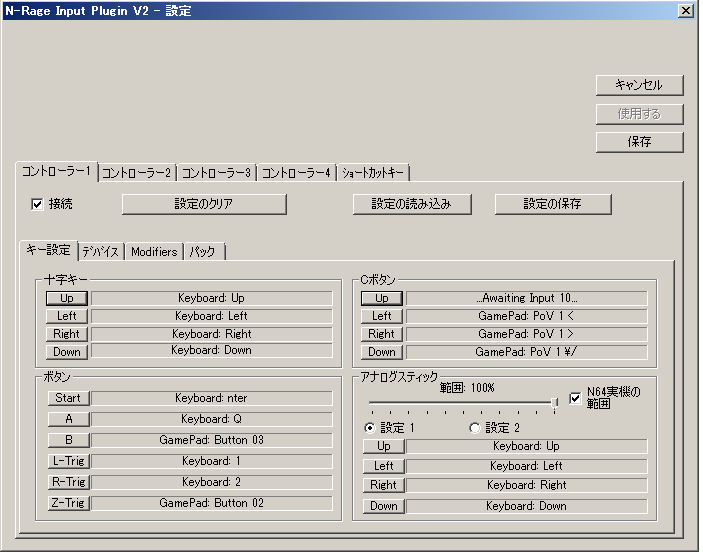Open the ショートカットキー tab
703x552 pixels.
coord(373,173)
